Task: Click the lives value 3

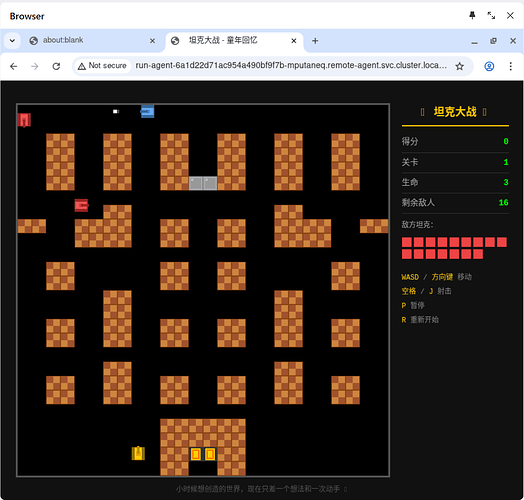Action: (506, 182)
